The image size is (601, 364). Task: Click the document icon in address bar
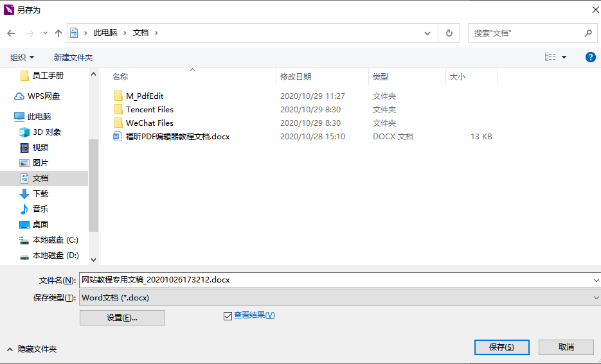[x=74, y=33]
